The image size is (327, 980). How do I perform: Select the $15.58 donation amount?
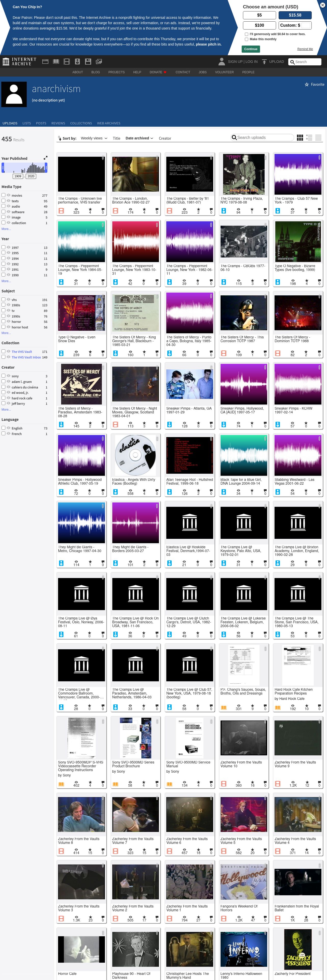(295, 15)
